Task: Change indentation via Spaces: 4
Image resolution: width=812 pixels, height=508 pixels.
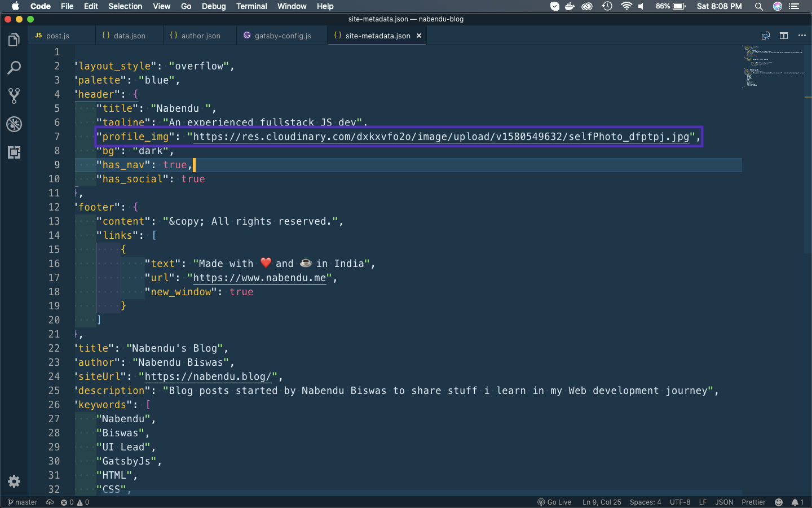Action: [645, 502]
